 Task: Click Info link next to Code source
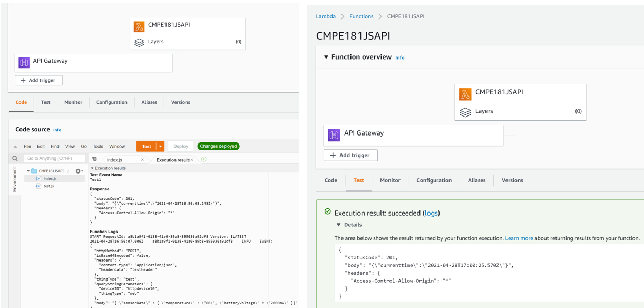(x=57, y=130)
